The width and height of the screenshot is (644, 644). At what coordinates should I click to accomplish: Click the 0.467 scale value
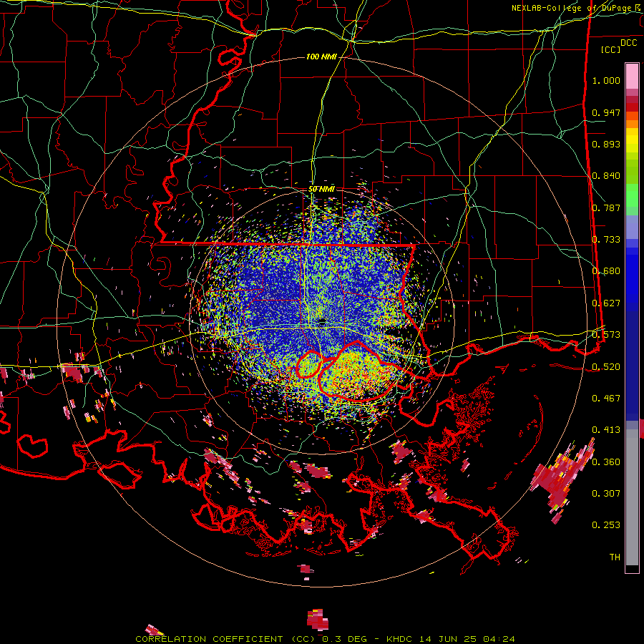pyautogui.click(x=606, y=399)
